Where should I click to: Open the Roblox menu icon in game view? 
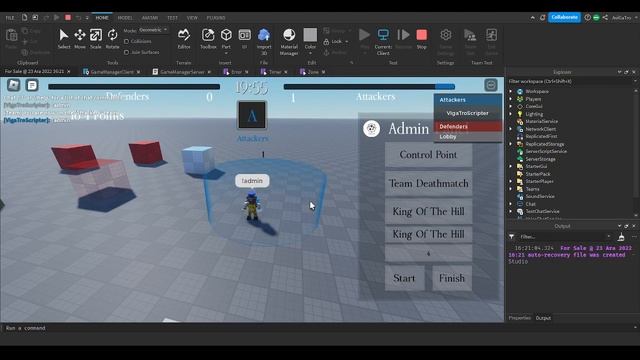tap(13, 85)
